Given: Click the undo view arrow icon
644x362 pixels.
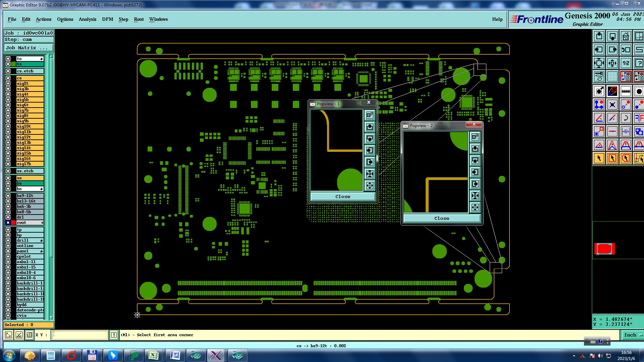Looking at the screenshot, I should pyautogui.click(x=626, y=50).
